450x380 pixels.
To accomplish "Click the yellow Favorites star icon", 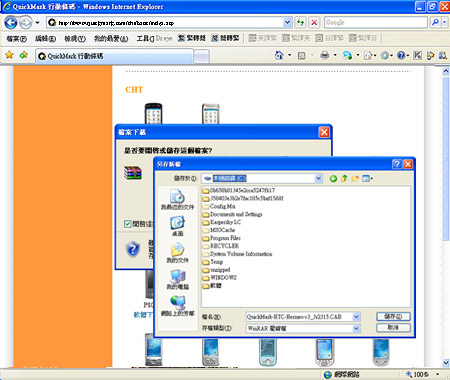I will click(x=9, y=55).
